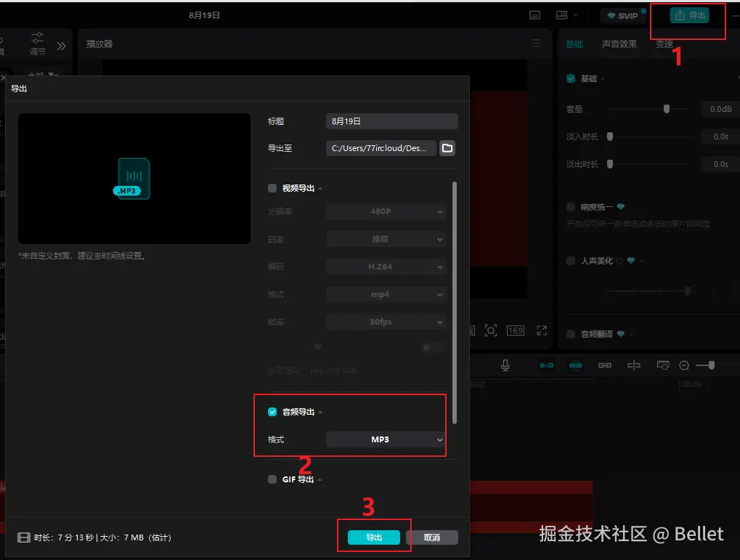Click the 音量 volume slider handle
Screen dimensions: 740x560
(667, 109)
